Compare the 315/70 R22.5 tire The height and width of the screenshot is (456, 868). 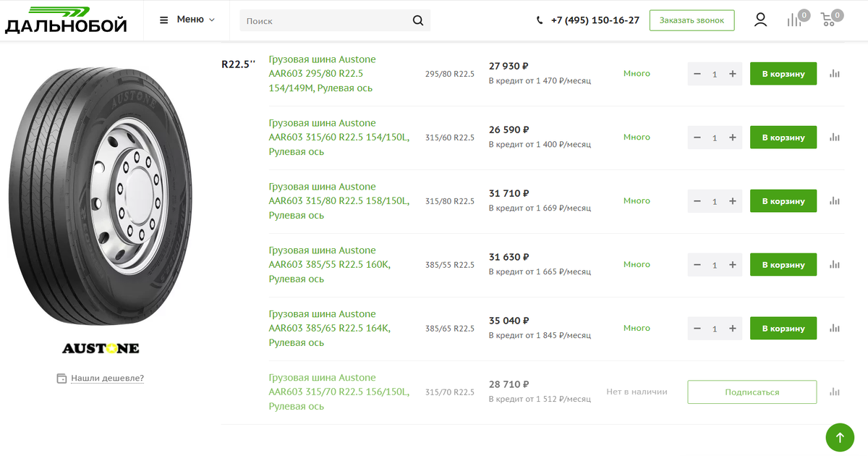[x=835, y=392]
